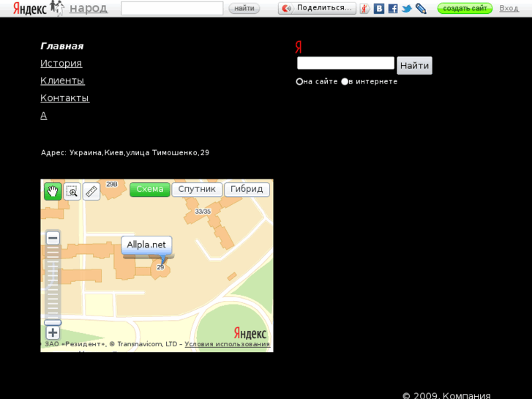Click the site search 'Найти' button
Screen dimensions: 532x399
(x=414, y=66)
